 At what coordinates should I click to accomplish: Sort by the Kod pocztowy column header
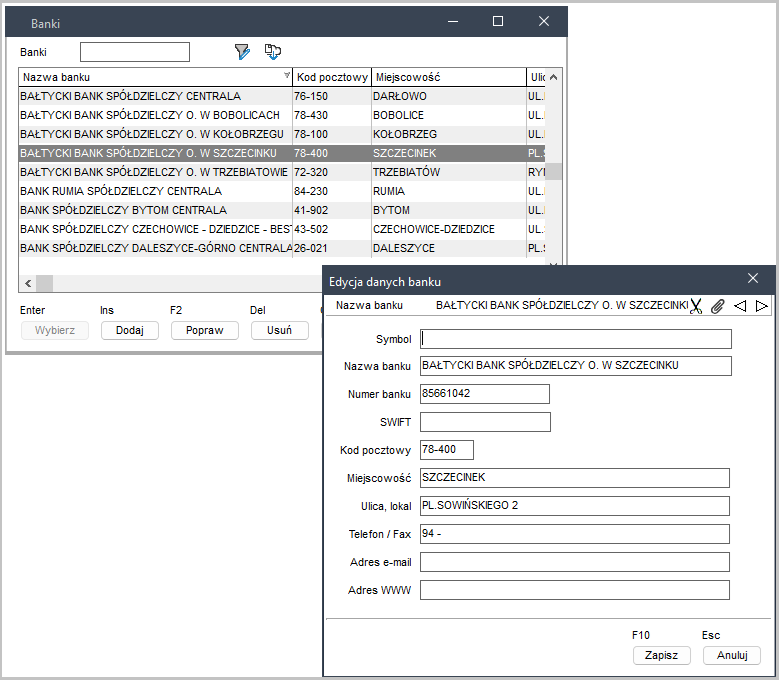coord(332,77)
